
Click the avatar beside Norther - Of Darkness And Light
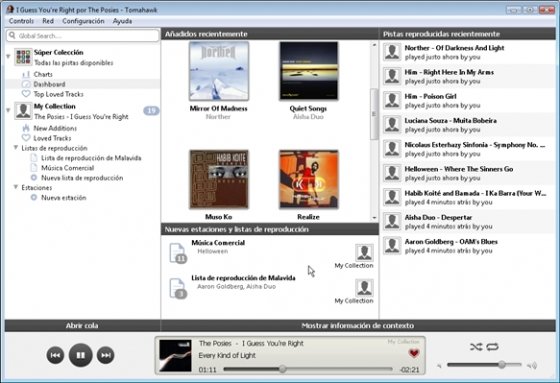tap(392, 52)
